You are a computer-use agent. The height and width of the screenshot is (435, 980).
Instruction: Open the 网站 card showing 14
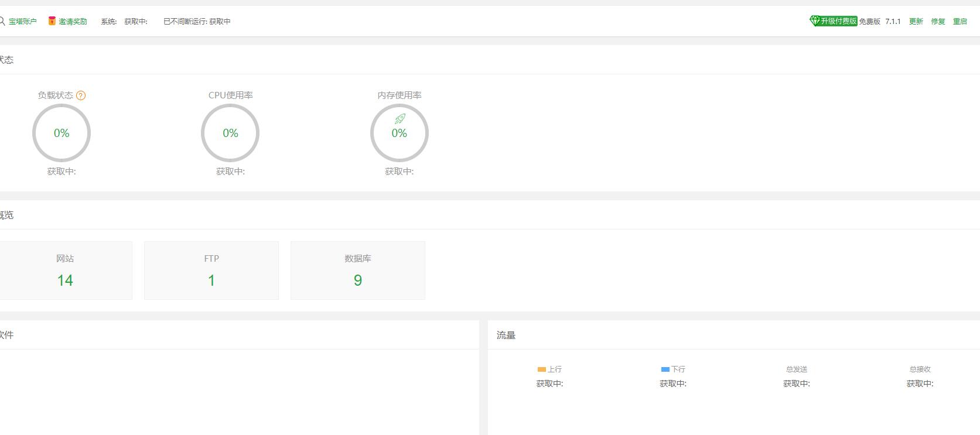(65, 270)
